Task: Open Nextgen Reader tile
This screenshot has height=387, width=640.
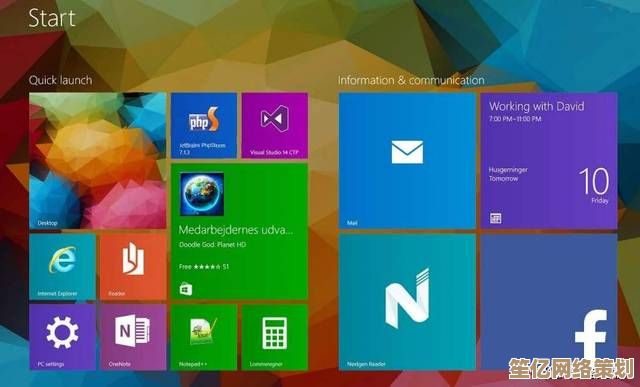Action: pos(407,302)
